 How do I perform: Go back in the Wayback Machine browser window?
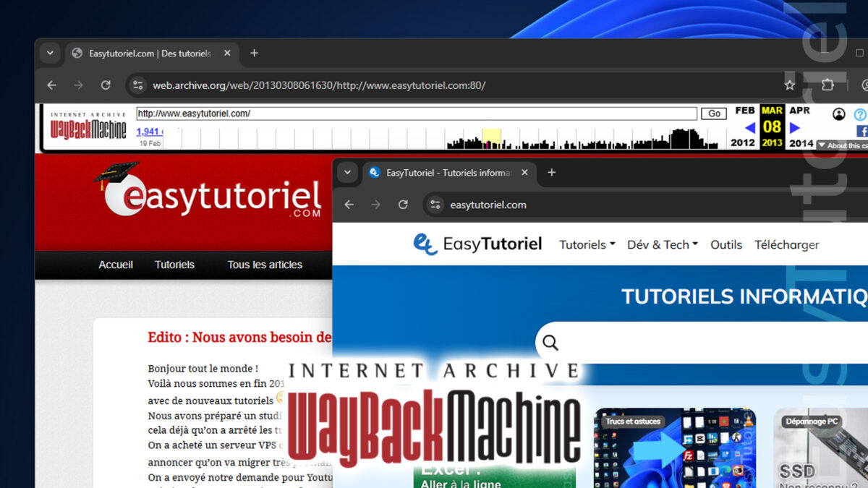pyautogui.click(x=51, y=85)
